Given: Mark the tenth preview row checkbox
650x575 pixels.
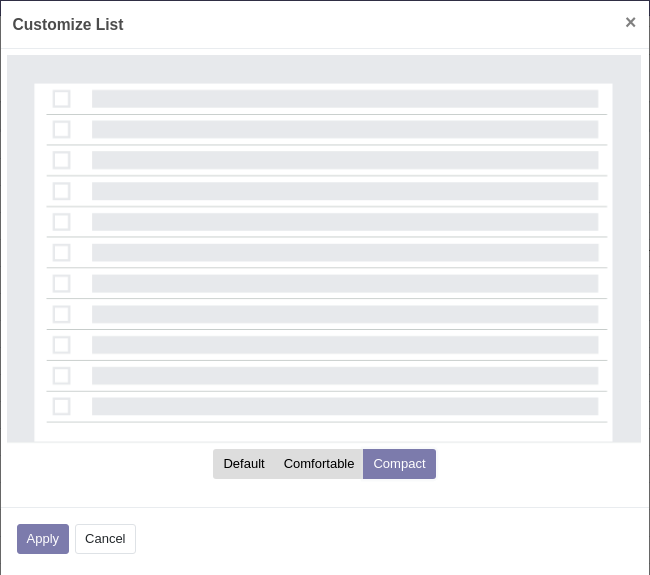Looking at the screenshot, I should coord(62,376).
